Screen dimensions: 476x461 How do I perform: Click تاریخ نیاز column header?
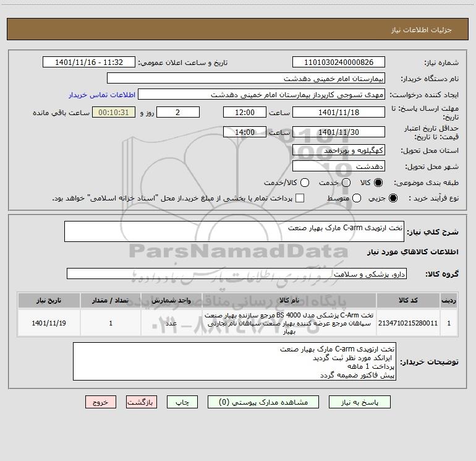(49, 300)
